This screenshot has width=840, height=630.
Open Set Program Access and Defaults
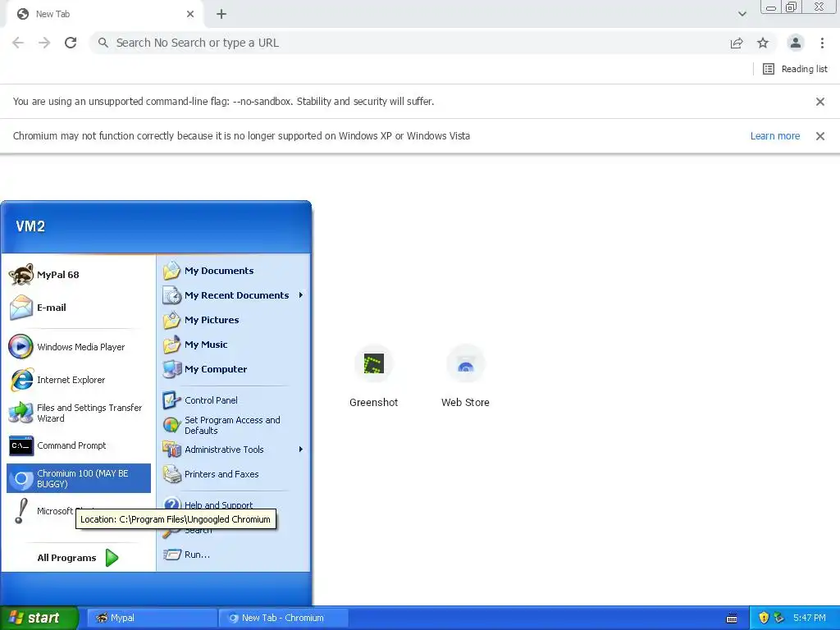point(234,426)
